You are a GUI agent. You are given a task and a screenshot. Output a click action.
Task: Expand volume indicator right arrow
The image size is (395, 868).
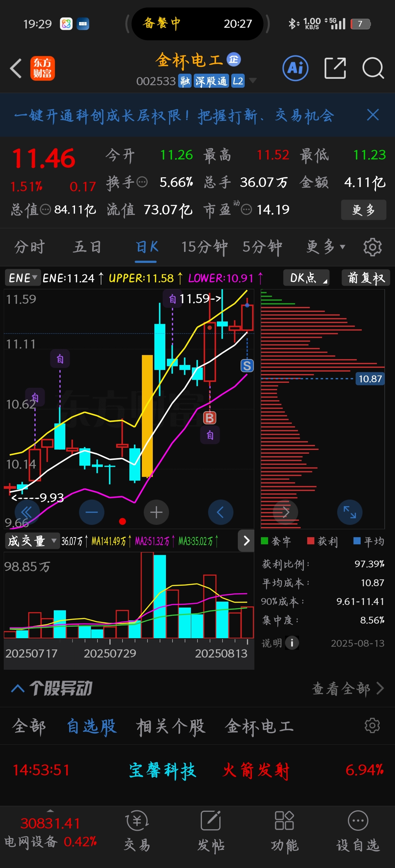click(x=246, y=541)
